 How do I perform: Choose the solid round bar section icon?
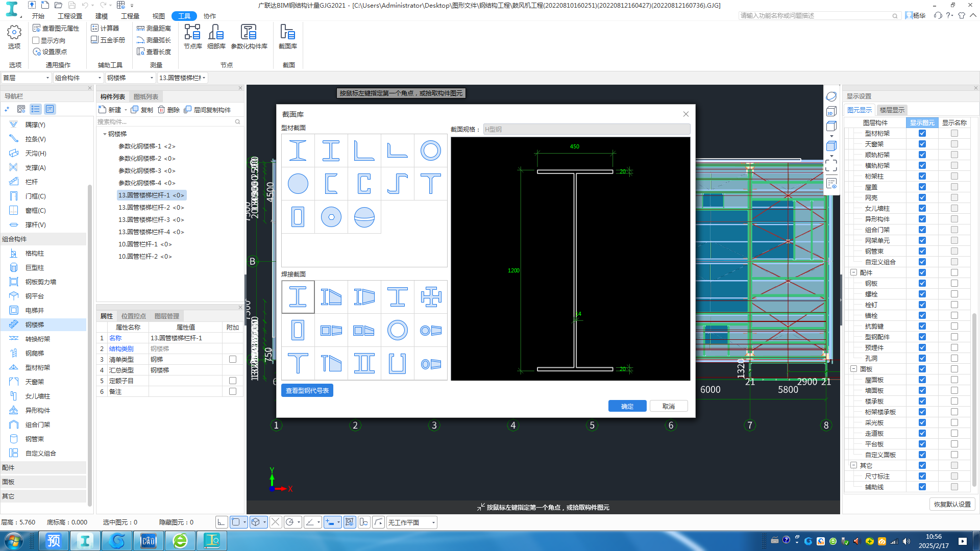click(x=298, y=184)
